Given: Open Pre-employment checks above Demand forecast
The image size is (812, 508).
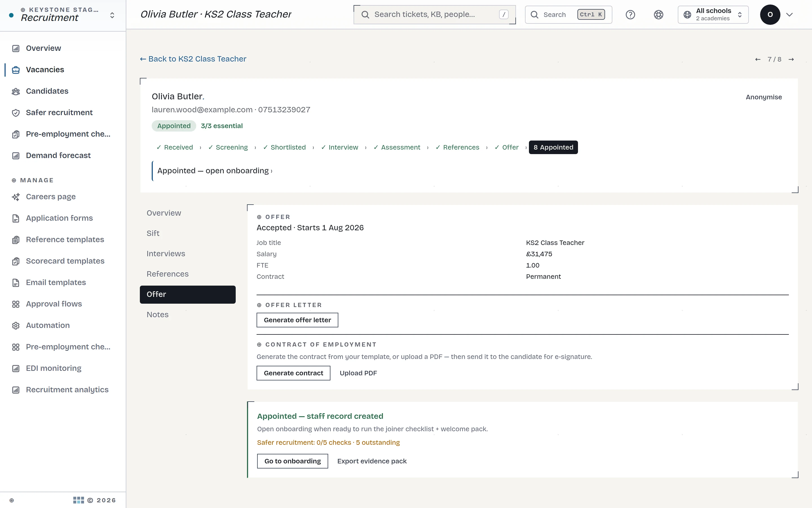Looking at the screenshot, I should click(x=63, y=134).
